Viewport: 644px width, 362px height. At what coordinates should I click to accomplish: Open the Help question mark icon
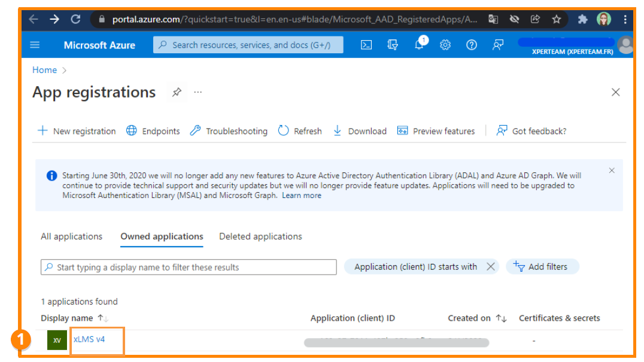472,45
